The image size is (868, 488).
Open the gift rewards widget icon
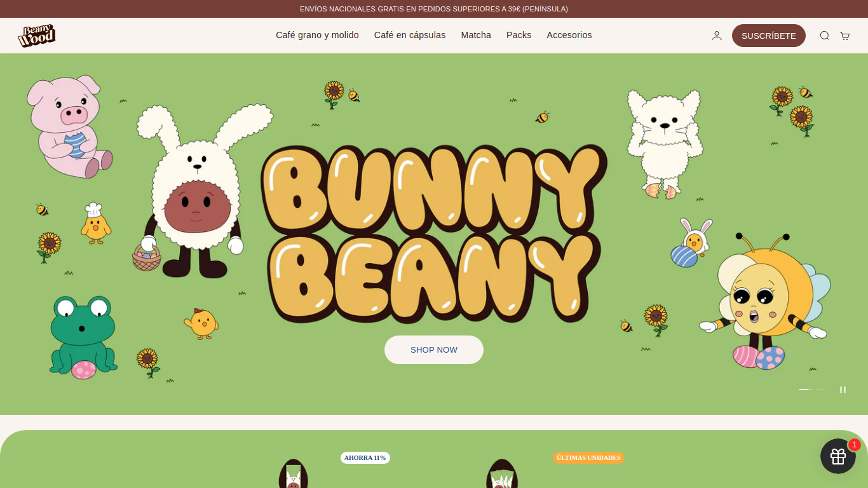[838, 456]
